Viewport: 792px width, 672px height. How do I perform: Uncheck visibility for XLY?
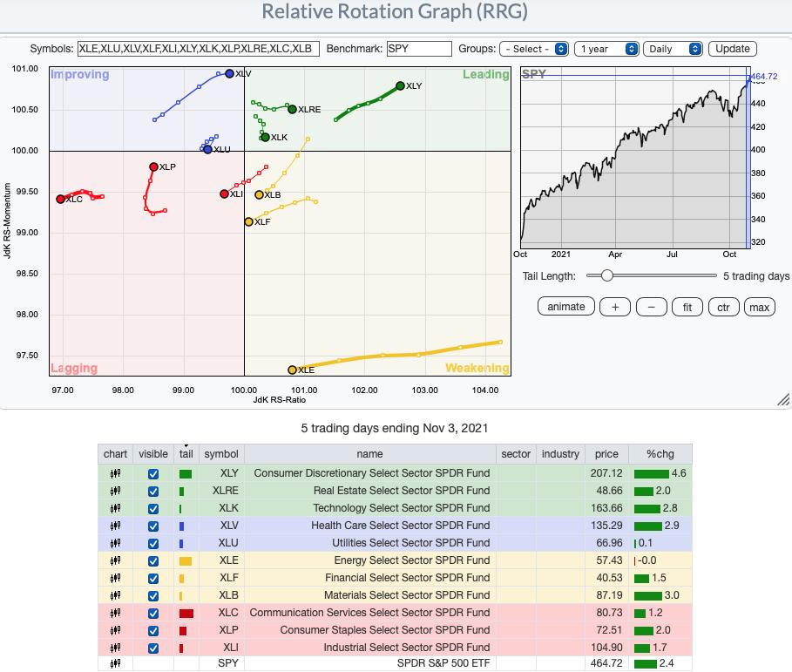[x=153, y=474]
